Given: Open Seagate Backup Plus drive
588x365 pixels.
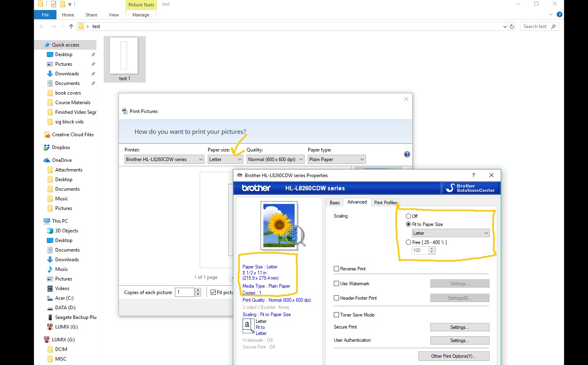Looking at the screenshot, I should [76, 317].
